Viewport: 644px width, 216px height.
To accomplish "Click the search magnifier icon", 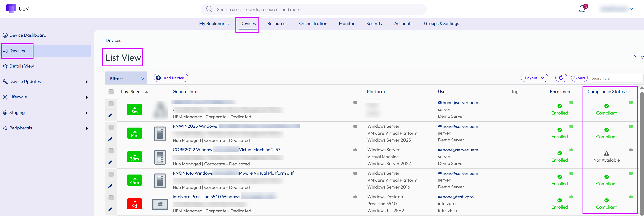I will 209,9.
